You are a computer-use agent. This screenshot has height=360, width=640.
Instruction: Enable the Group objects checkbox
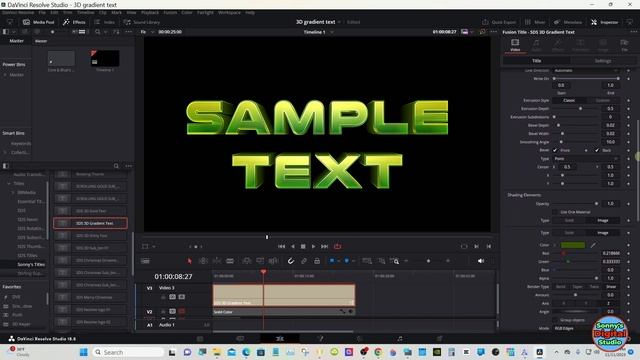click(555, 320)
